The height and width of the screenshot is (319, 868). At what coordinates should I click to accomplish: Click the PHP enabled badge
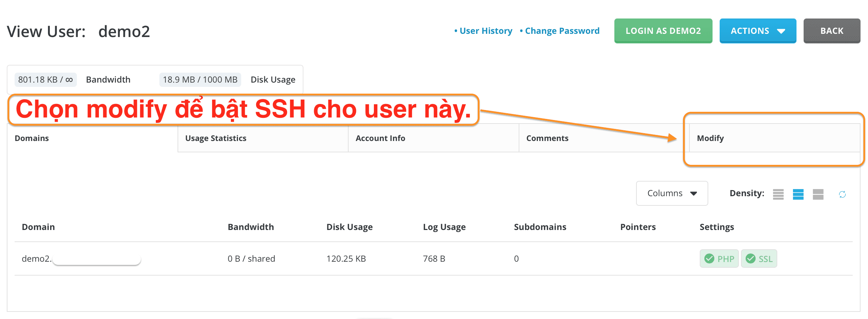[719, 259]
